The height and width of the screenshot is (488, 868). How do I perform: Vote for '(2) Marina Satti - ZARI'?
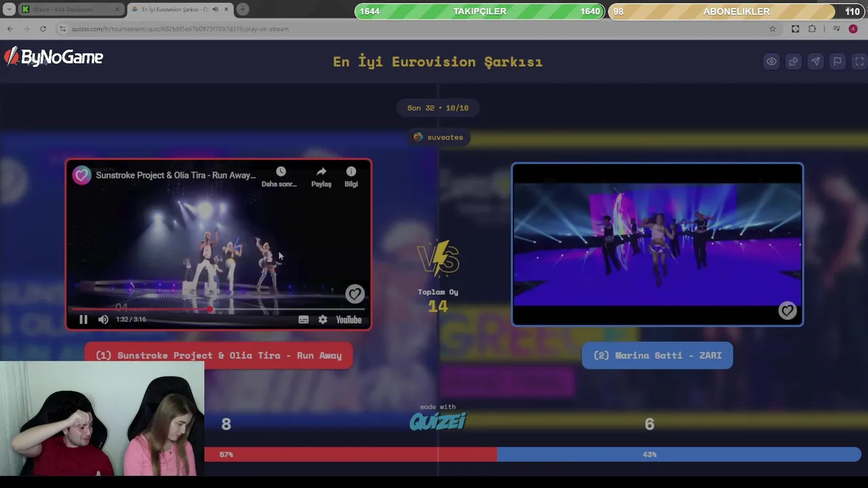[657, 355]
